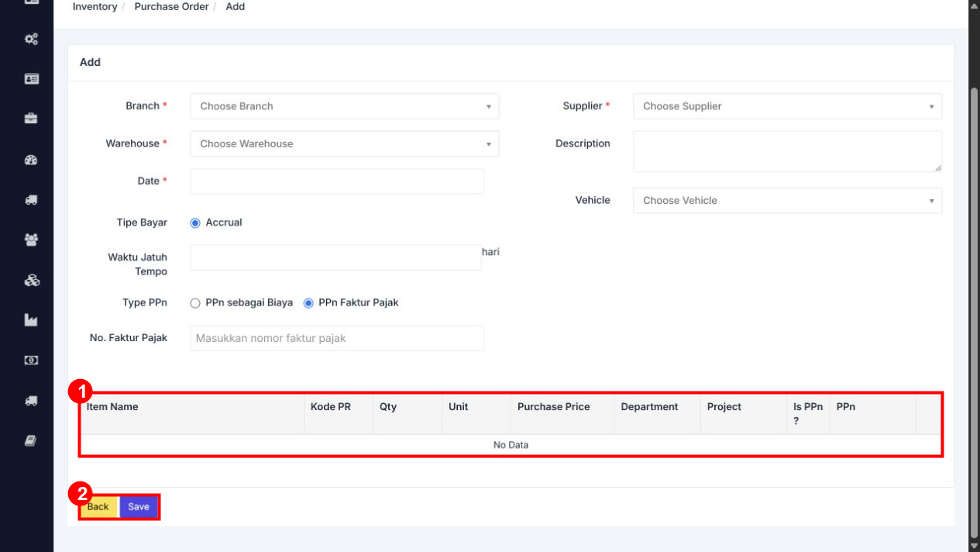Expand the Choose Vehicle dropdown
The height and width of the screenshot is (552, 980).
point(787,200)
